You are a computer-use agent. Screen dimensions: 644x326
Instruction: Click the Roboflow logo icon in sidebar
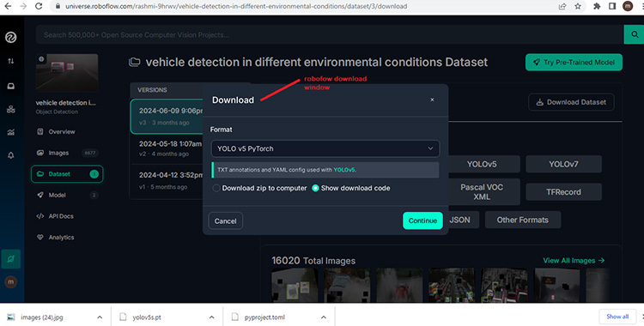point(10,38)
